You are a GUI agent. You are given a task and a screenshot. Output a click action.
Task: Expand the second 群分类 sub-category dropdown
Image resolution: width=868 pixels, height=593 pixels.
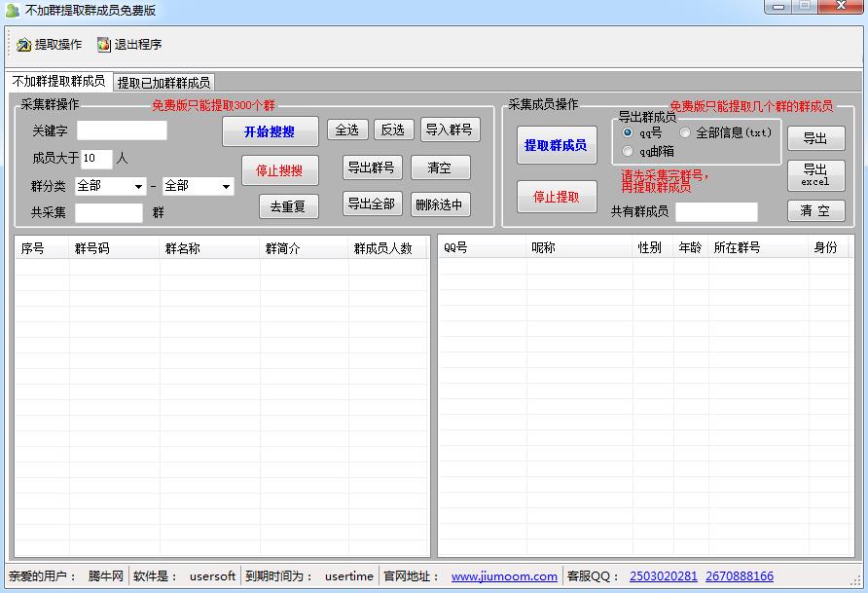[x=198, y=186]
